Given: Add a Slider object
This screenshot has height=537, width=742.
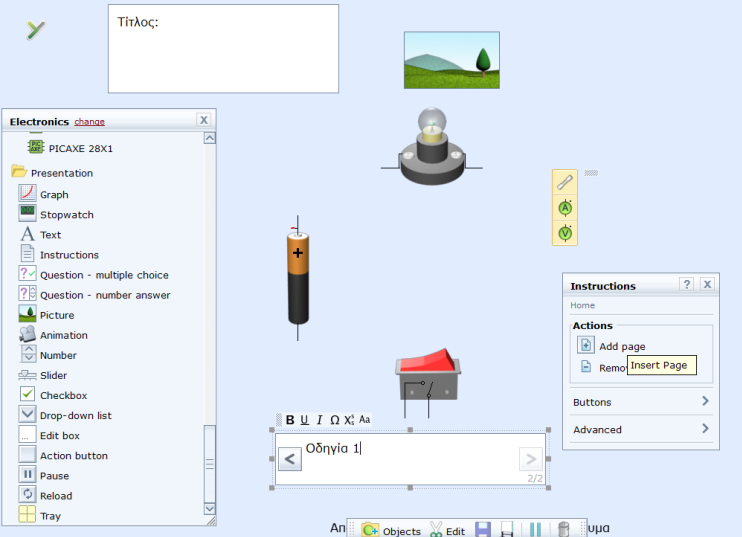Looking at the screenshot, I should pyautogui.click(x=43, y=375).
